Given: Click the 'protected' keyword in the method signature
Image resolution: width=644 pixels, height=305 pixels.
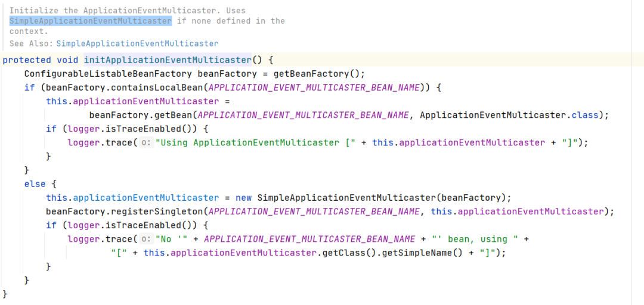Looking at the screenshot, I should pyautogui.click(x=27, y=60).
